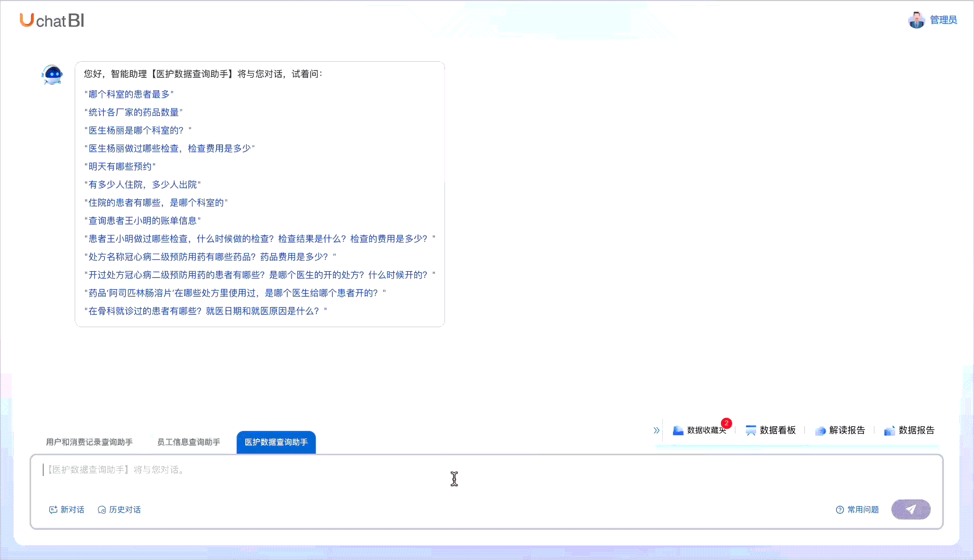Select the 医护数据查询助手 tab
Viewport: 974px width, 560px height.
tap(276, 442)
